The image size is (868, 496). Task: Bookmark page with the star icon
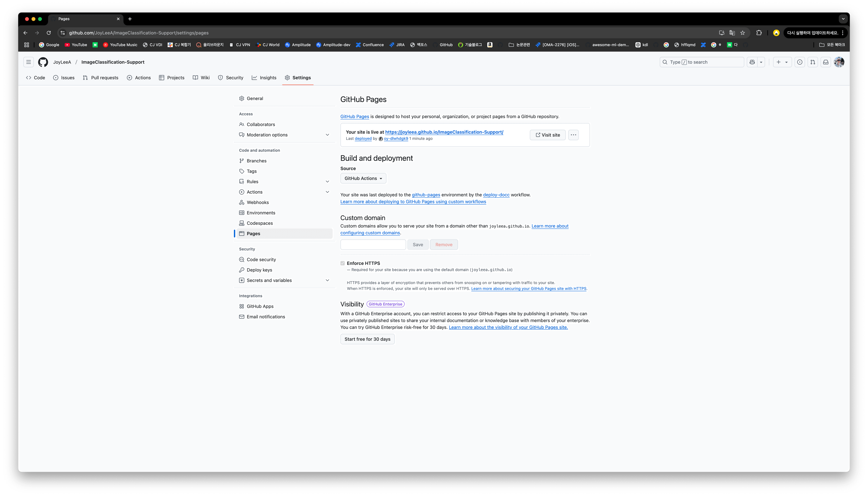click(743, 33)
